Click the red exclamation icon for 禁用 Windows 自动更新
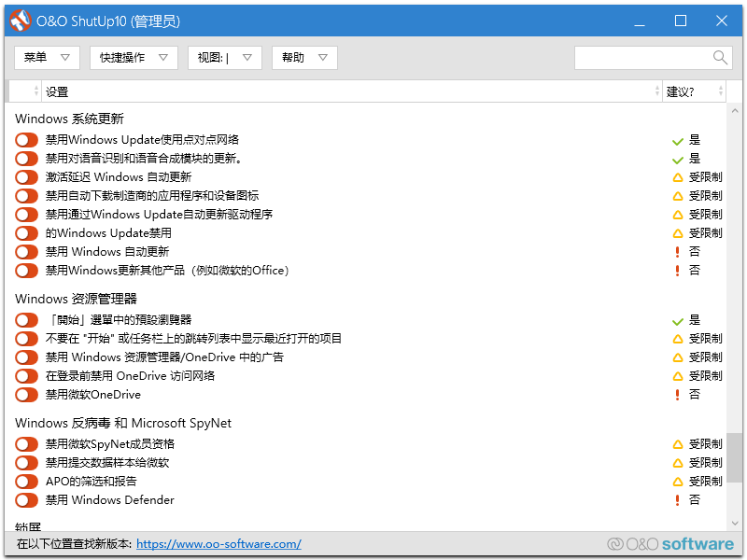Screen dimensions: 747x560 click(x=678, y=251)
